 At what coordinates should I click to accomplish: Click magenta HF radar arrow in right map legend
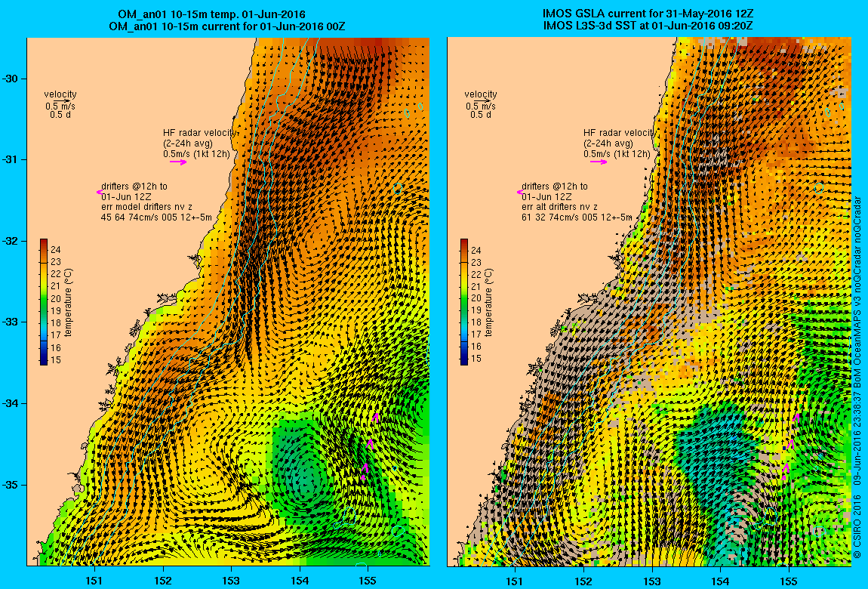[x=599, y=162]
